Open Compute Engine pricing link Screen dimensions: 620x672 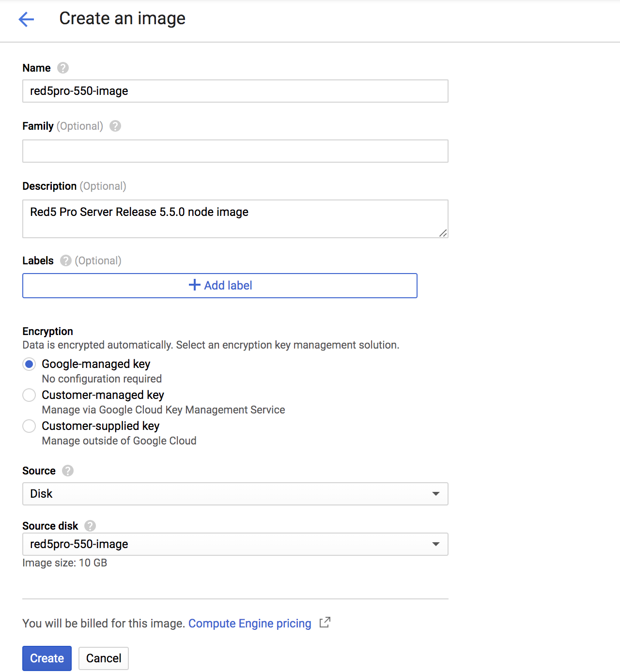point(250,624)
